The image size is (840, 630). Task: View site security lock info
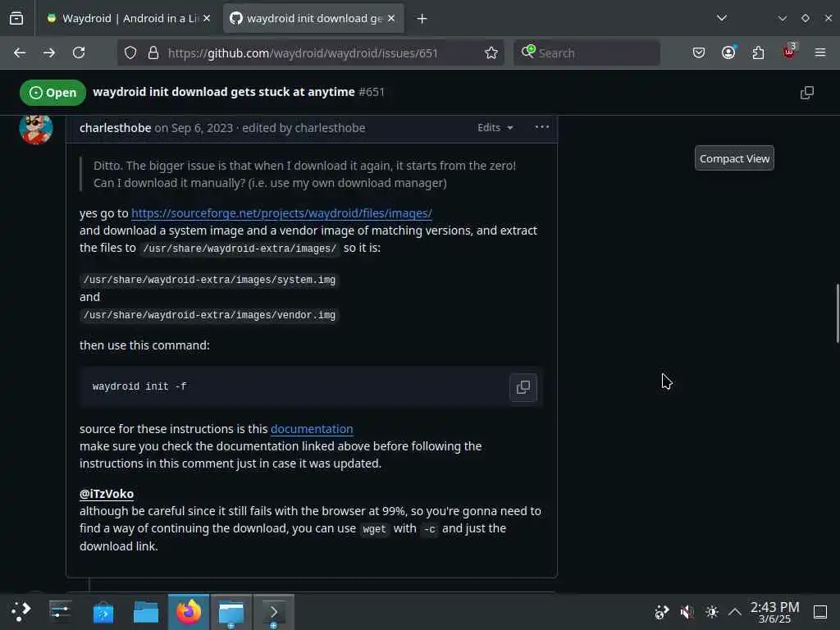point(153,52)
